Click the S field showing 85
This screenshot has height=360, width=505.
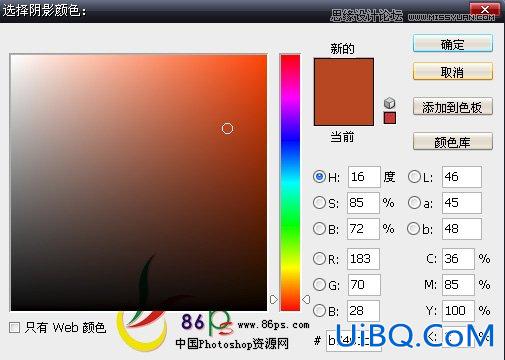coord(363,203)
